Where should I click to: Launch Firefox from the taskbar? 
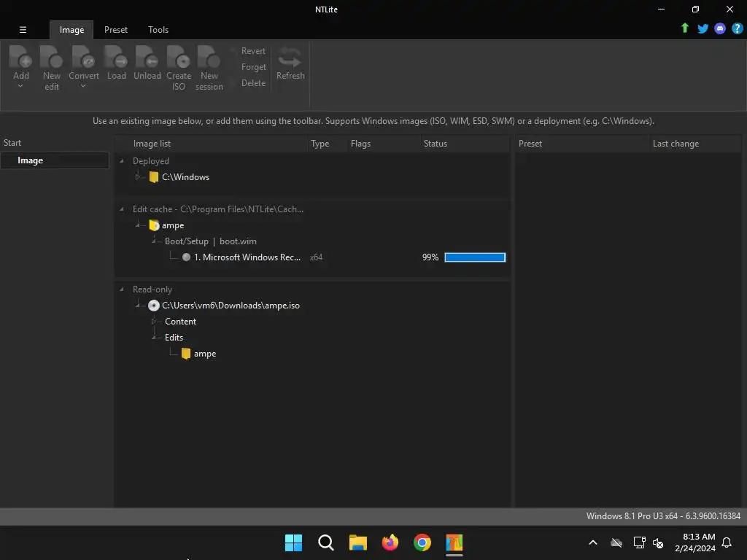390,542
